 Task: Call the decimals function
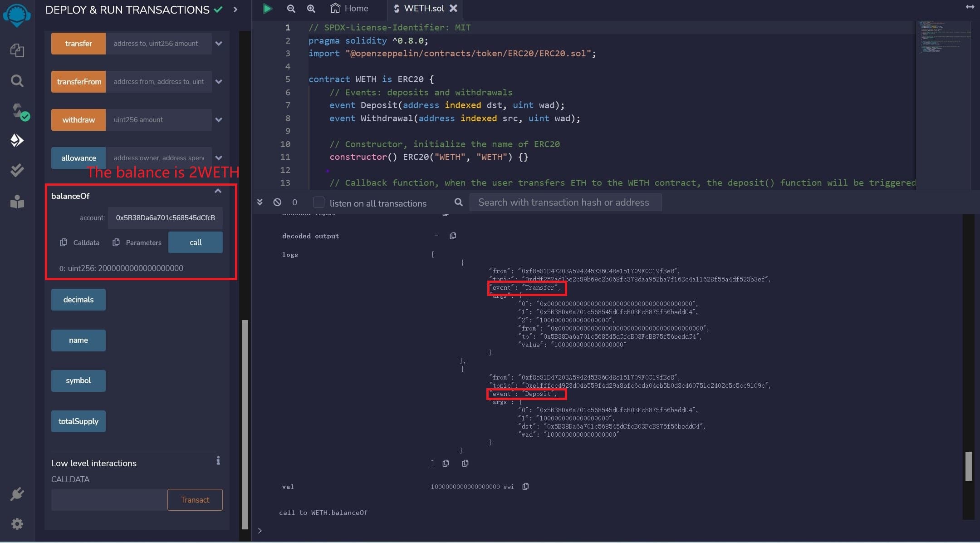pos(78,300)
